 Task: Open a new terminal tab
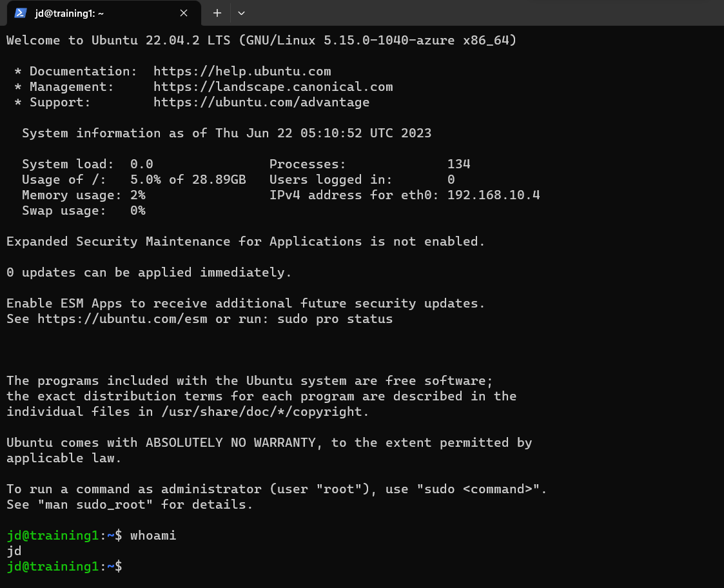tap(217, 13)
